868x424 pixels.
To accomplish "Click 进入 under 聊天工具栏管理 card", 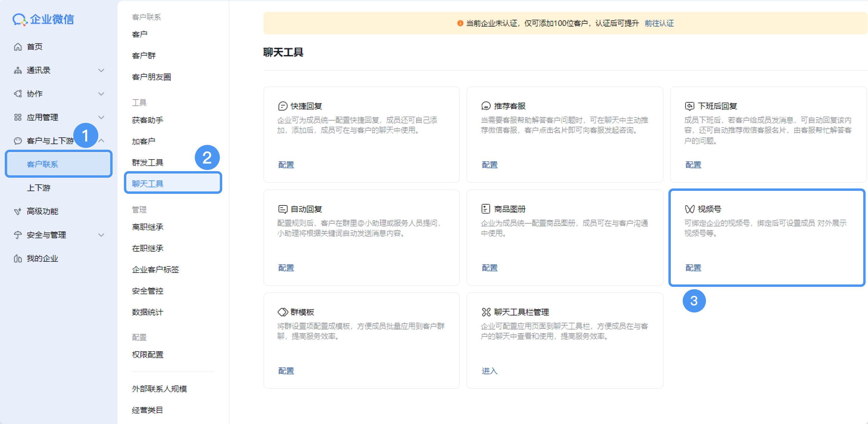I will (x=489, y=371).
